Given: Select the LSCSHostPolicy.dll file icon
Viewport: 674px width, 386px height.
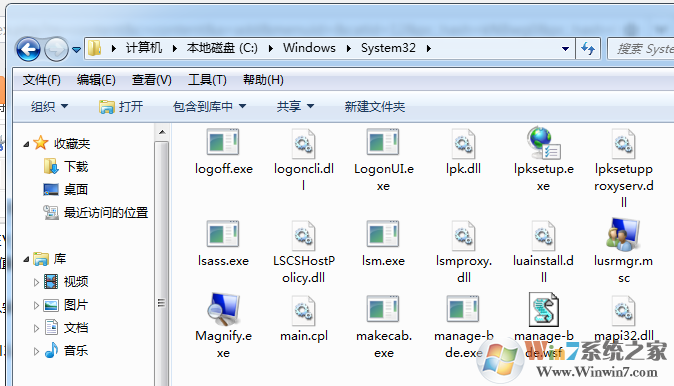Looking at the screenshot, I should click(303, 235).
